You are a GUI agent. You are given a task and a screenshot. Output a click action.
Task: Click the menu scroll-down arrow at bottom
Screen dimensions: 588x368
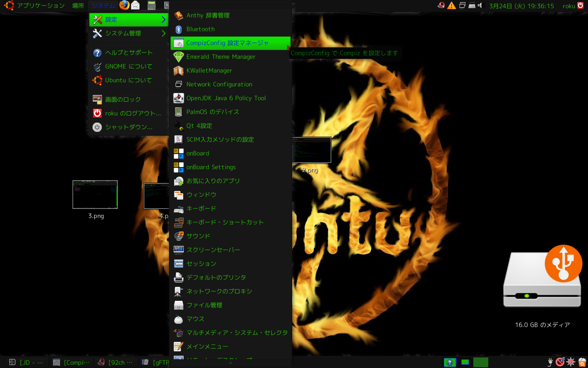[231, 362]
